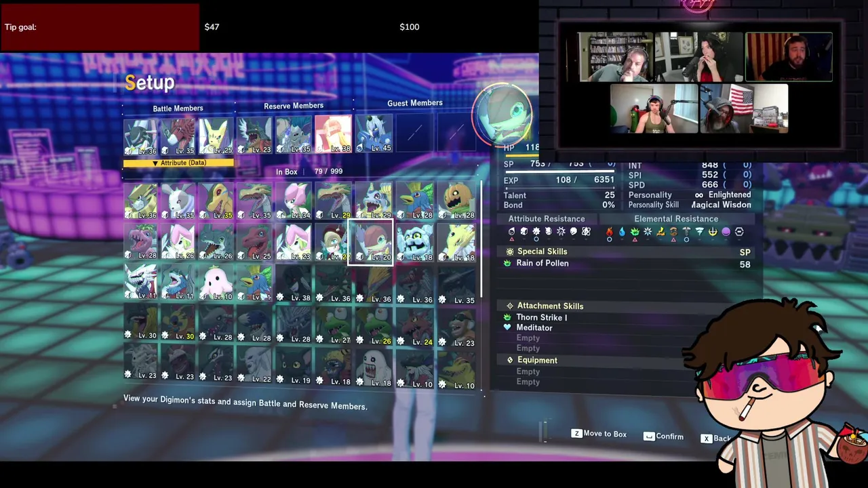Click the X Back button
The image size is (868, 488).
pos(716,439)
